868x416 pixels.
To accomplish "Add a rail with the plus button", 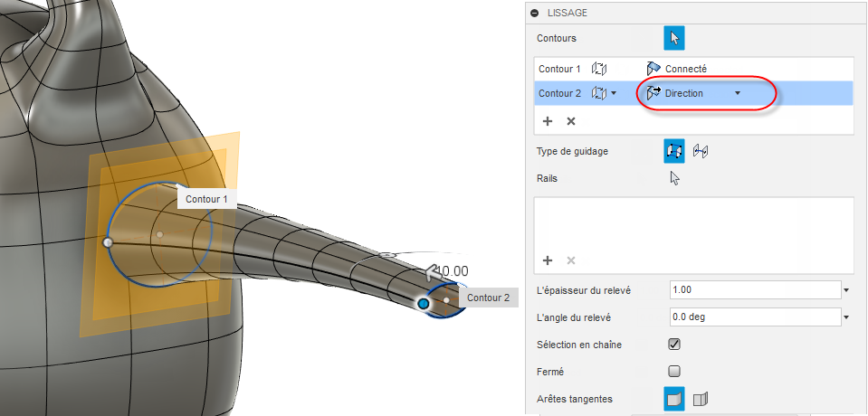I will pyautogui.click(x=548, y=260).
